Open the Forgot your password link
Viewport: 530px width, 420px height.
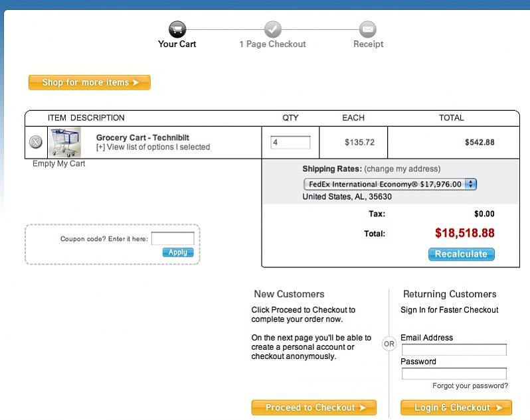470,386
